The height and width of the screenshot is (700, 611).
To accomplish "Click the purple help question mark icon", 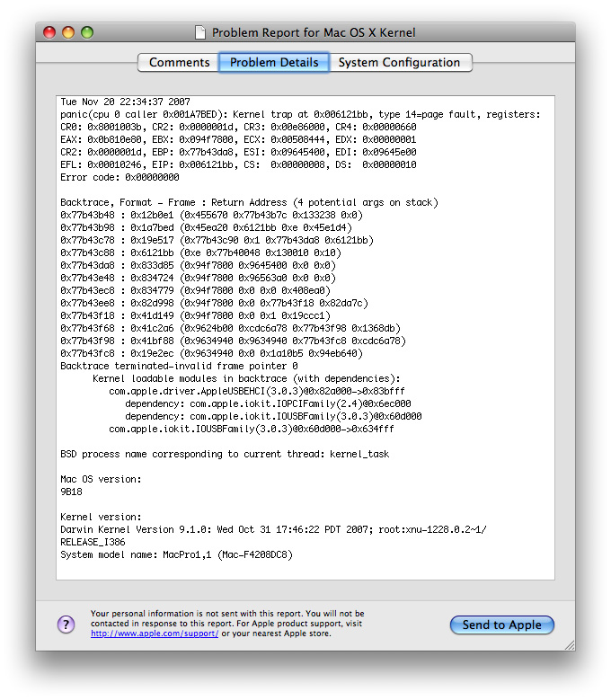I will coord(66,625).
